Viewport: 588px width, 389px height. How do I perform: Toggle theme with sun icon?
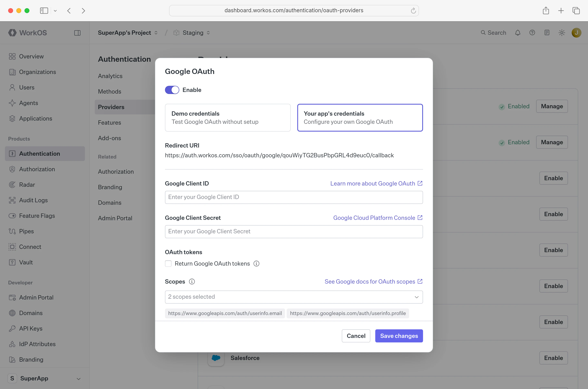tap(562, 33)
